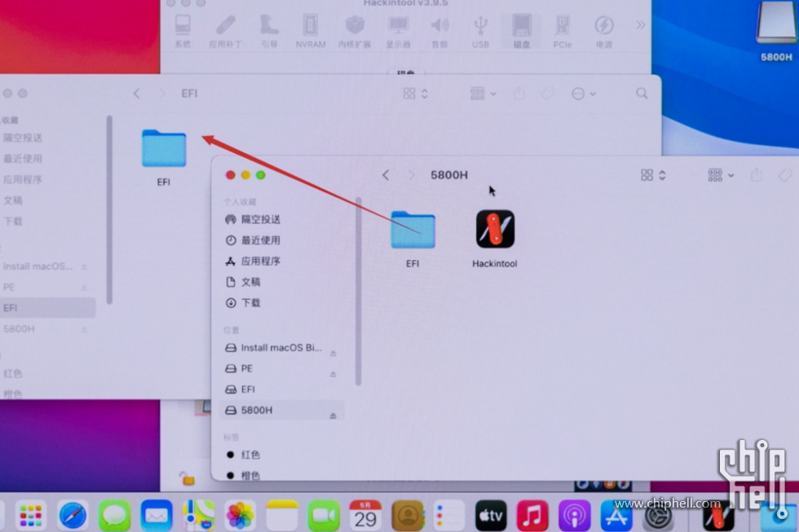This screenshot has width=799, height=532.
Task: Eject 5800H volume in front window sidebar
Action: pyautogui.click(x=333, y=415)
